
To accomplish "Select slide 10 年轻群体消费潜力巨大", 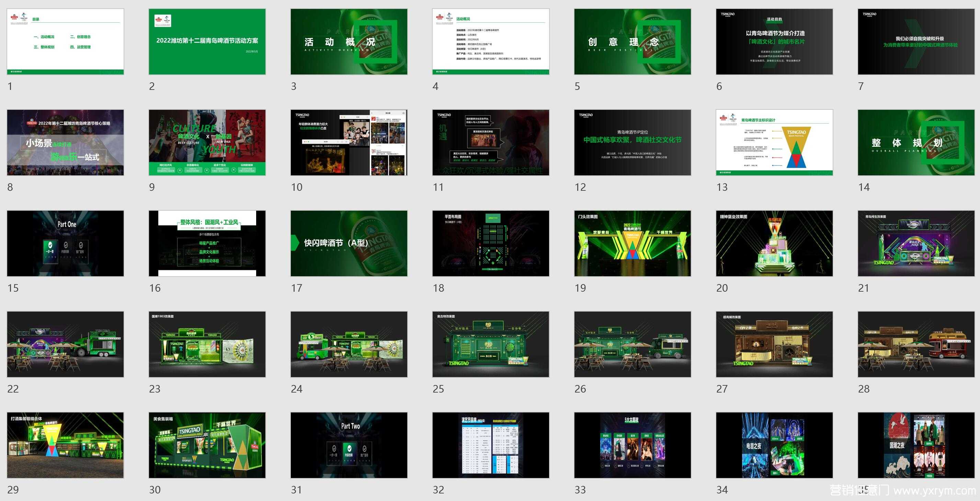I will 349,142.
